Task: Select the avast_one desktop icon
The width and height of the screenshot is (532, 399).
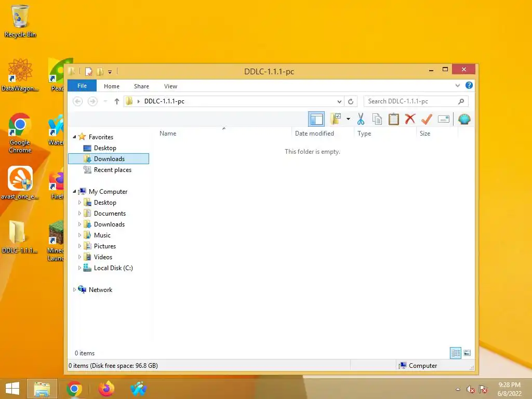Action: pos(20,183)
